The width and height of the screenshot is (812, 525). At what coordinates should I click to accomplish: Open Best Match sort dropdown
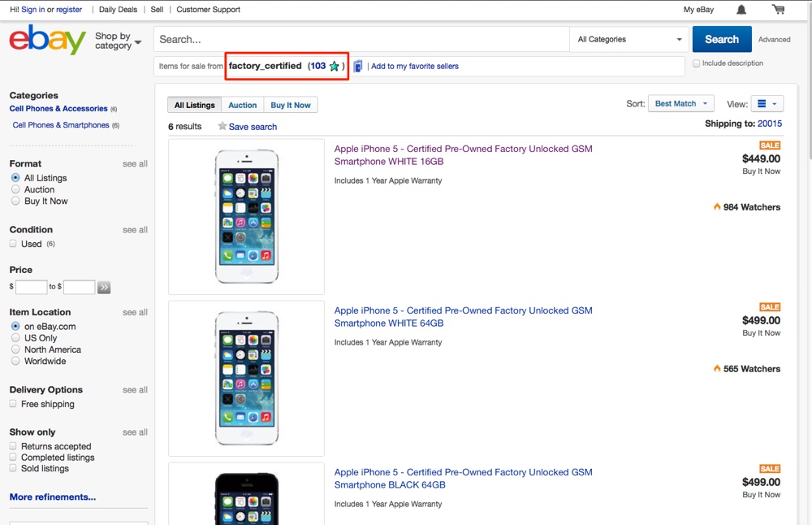point(681,104)
